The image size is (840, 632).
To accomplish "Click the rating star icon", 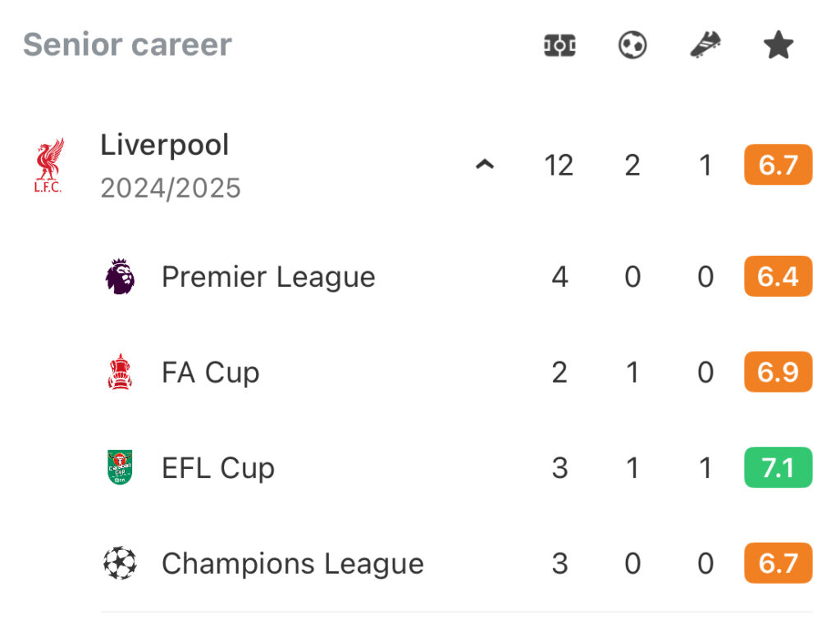I will [x=778, y=45].
